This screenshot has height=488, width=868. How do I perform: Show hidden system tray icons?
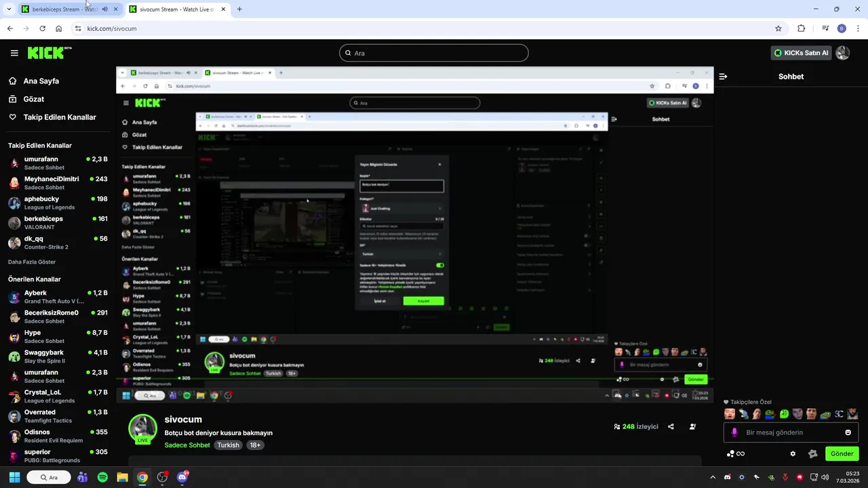(x=713, y=477)
